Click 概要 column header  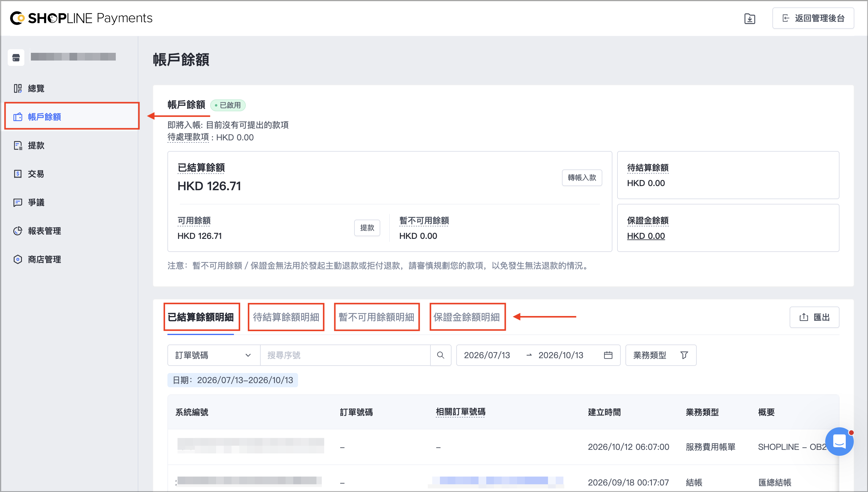[766, 412]
